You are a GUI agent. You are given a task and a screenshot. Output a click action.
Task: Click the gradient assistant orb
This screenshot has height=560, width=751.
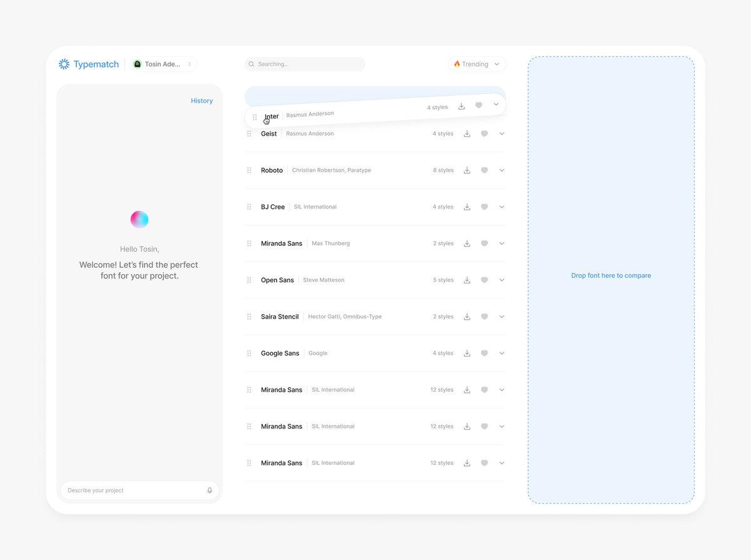pyautogui.click(x=140, y=220)
